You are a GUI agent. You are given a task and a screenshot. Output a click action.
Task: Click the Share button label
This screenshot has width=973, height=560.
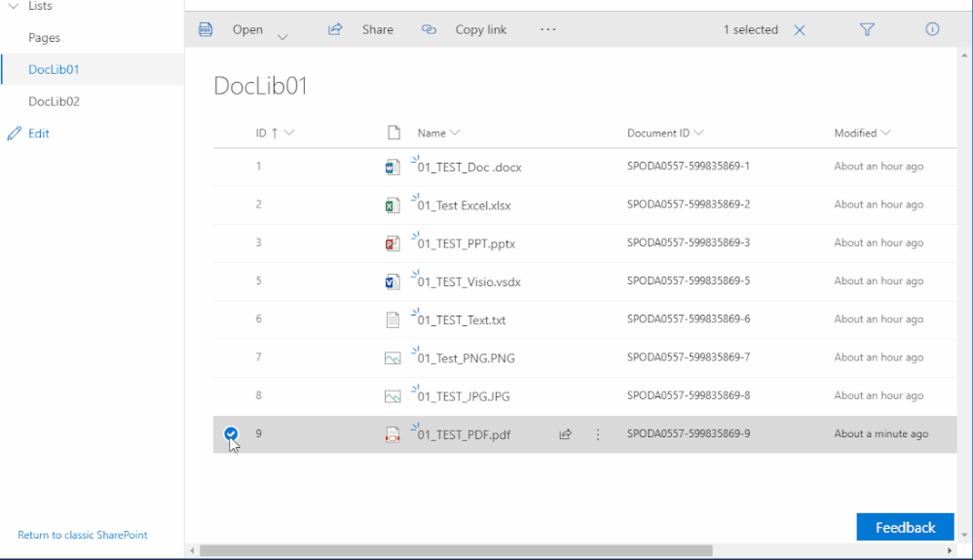click(378, 30)
